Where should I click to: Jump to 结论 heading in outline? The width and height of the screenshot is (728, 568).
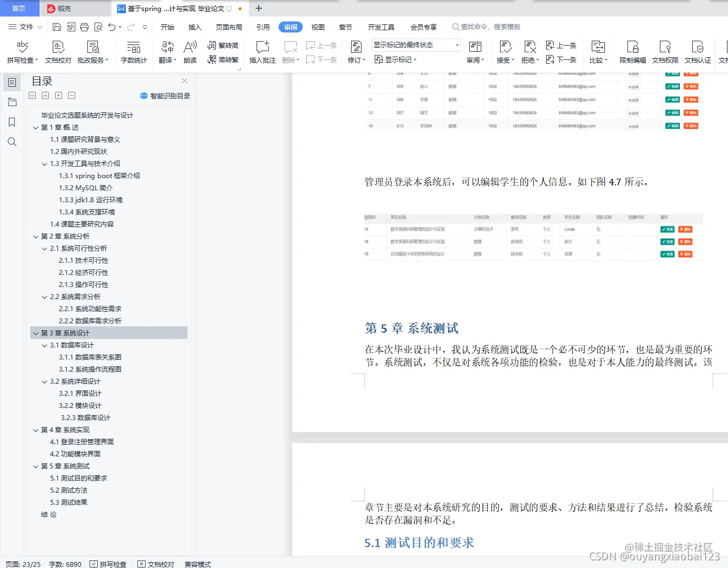tap(49, 515)
